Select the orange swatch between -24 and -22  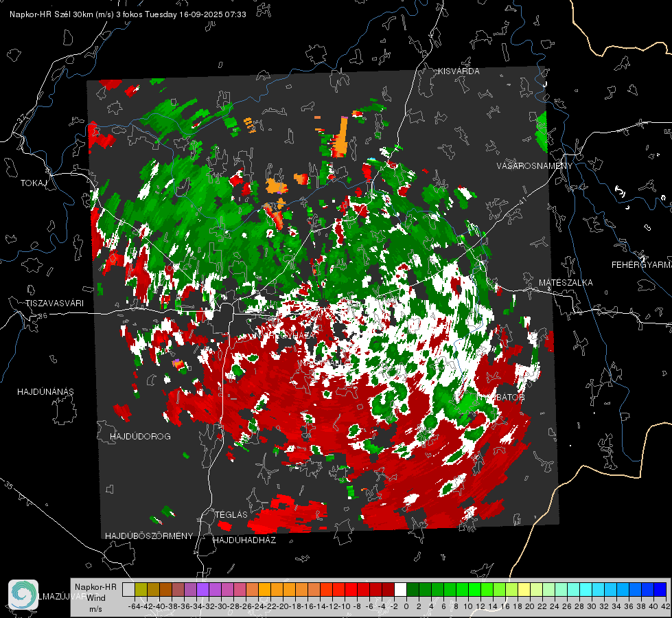pyautogui.click(x=264, y=590)
